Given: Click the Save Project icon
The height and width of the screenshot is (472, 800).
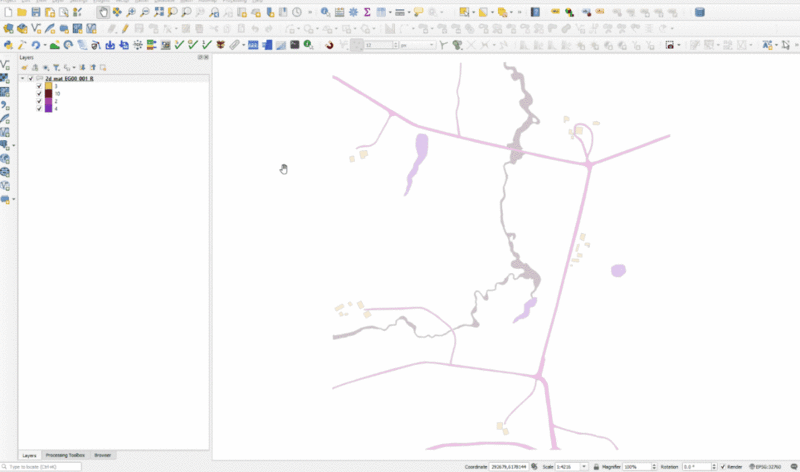Looking at the screenshot, I should (36, 12).
